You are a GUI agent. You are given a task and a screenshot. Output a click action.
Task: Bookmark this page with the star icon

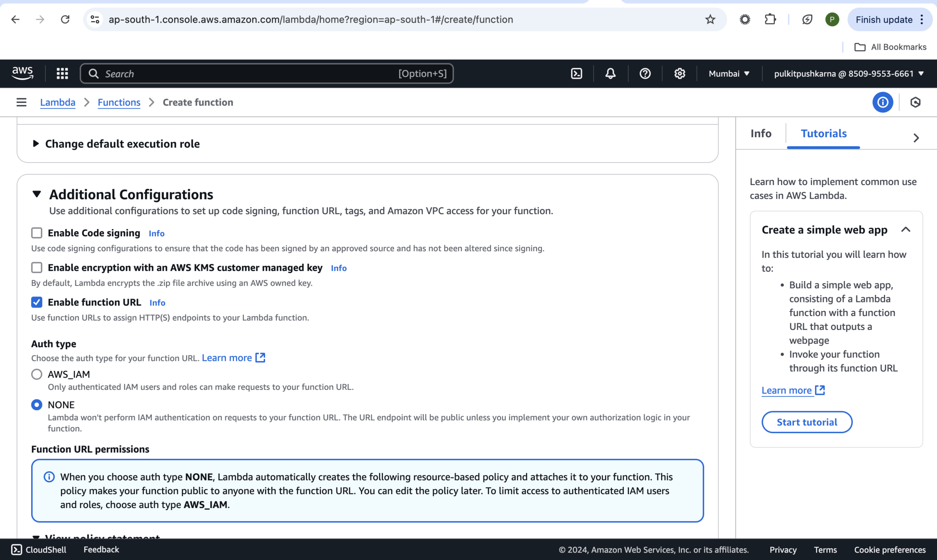click(710, 19)
